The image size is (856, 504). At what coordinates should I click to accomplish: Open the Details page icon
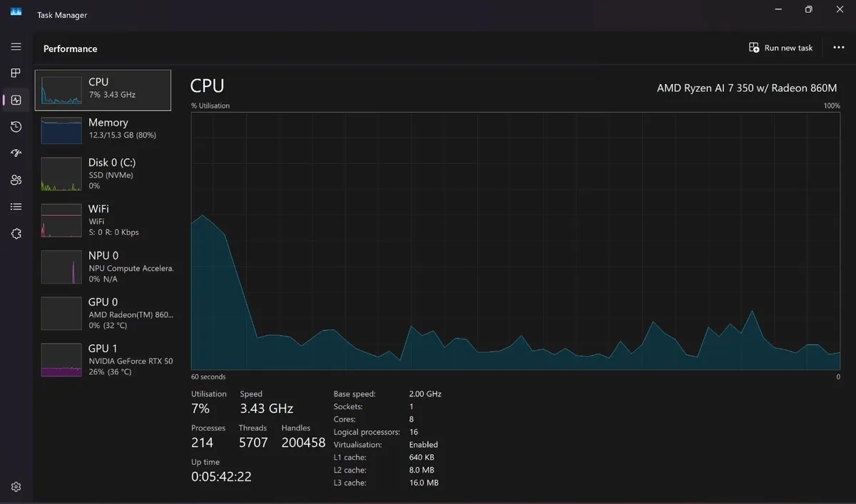coord(16,207)
